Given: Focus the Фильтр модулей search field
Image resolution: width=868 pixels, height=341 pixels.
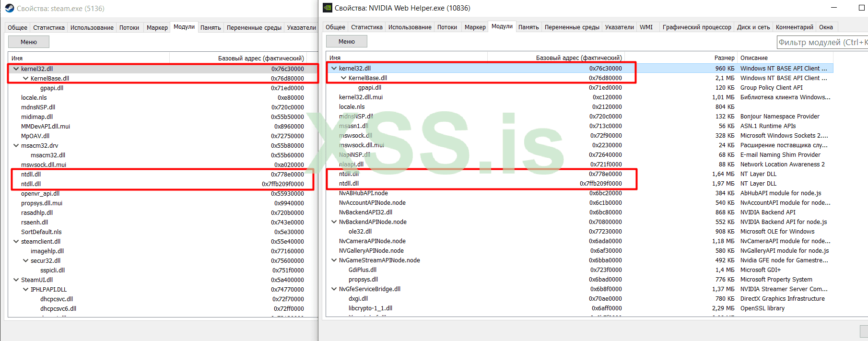Looking at the screenshot, I should pyautogui.click(x=822, y=42).
